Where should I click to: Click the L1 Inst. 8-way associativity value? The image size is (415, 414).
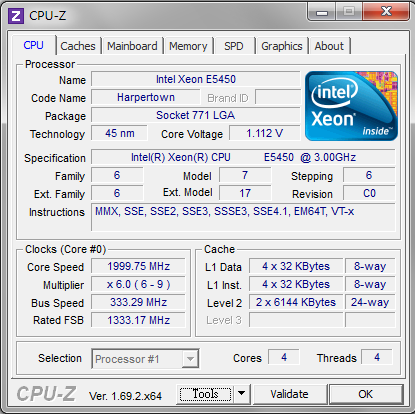[x=370, y=284]
